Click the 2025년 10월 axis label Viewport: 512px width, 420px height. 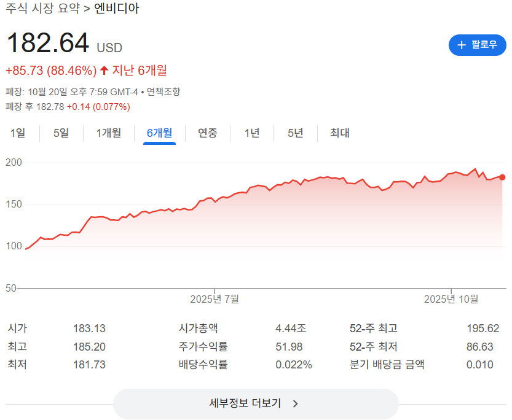451,299
